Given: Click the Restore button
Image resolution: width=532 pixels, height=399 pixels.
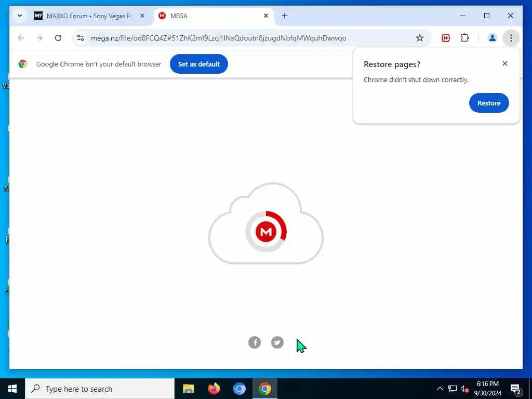Looking at the screenshot, I should pyautogui.click(x=489, y=103).
